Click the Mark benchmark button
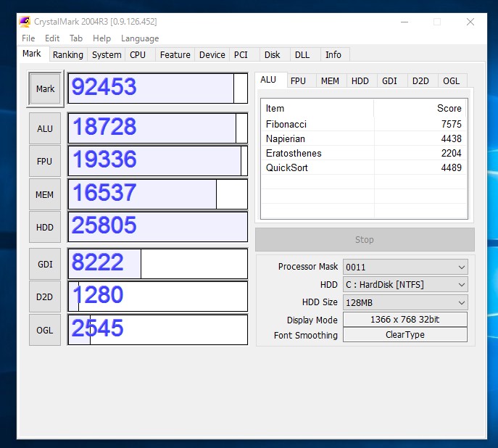Screen dimensions: 498x448 tap(45, 89)
